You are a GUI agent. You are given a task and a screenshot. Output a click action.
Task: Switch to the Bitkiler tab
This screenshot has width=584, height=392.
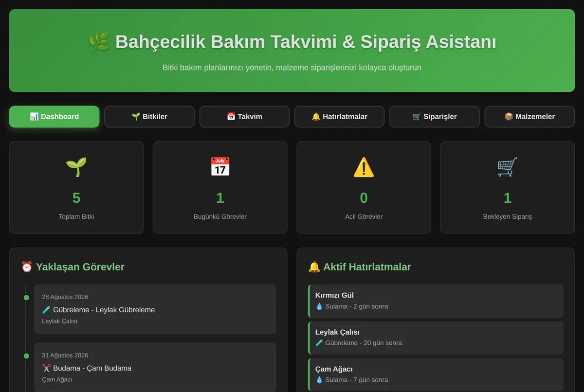[x=149, y=117]
